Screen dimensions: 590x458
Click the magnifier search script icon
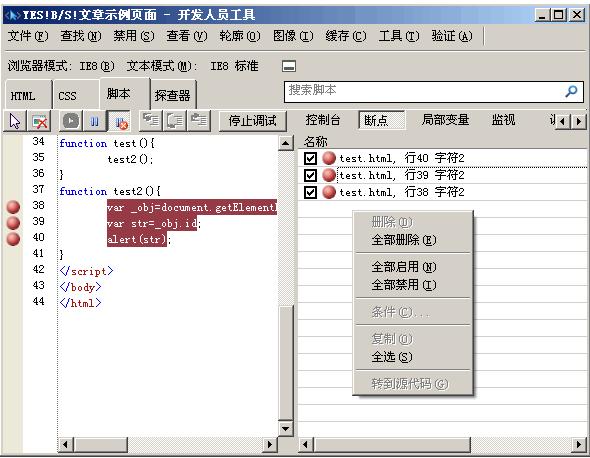tap(571, 91)
